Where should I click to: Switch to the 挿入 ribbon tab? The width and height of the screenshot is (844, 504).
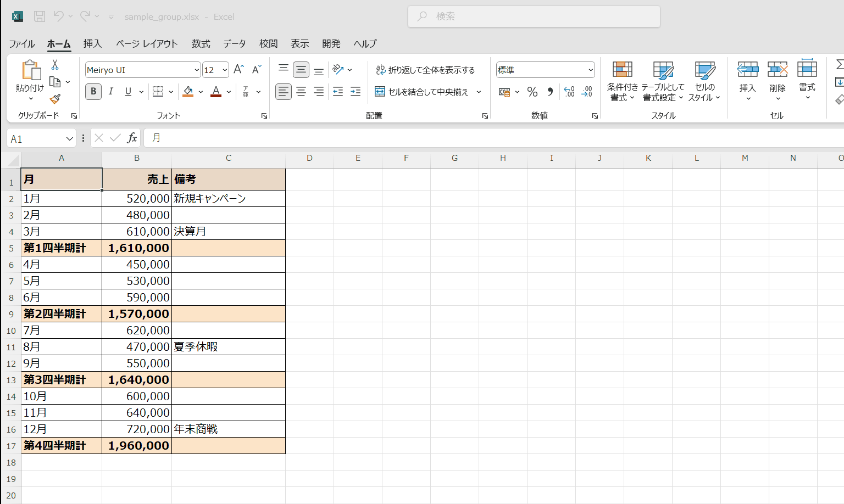pyautogui.click(x=92, y=43)
